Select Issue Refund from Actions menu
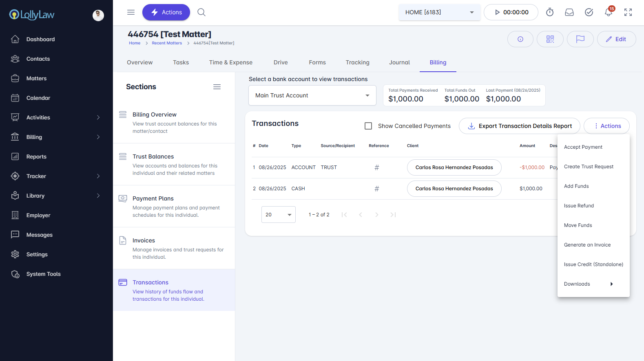 [x=579, y=206]
